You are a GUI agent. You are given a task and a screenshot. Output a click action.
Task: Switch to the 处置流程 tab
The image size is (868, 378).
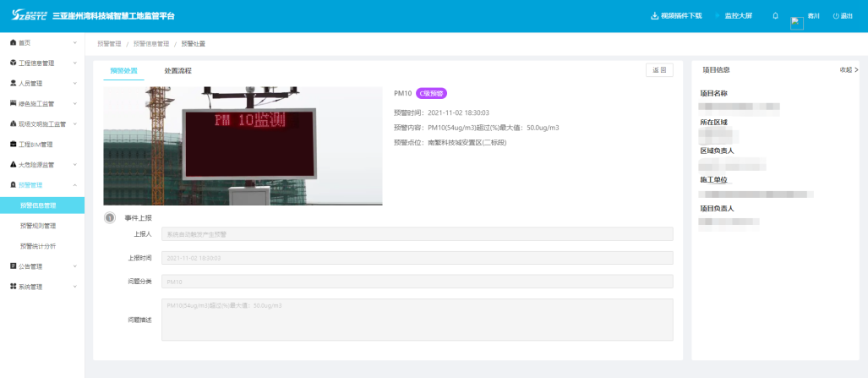(x=177, y=70)
